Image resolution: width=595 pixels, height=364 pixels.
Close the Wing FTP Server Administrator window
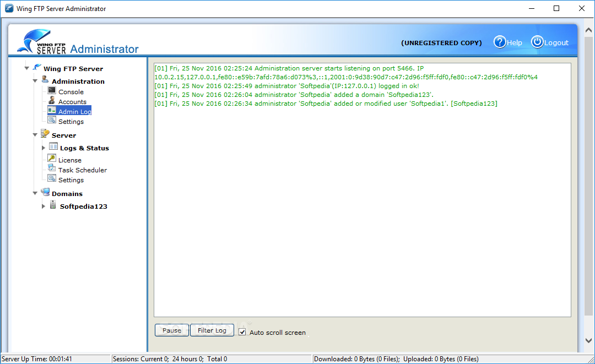pos(581,8)
